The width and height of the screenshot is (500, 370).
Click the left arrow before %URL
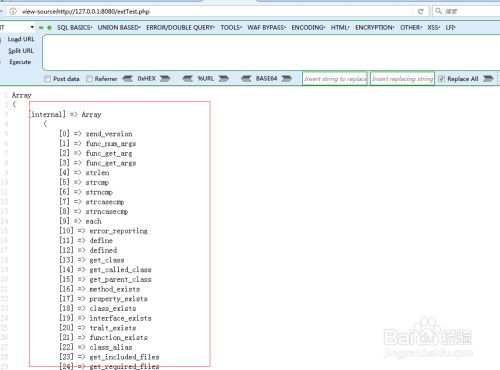187,79
